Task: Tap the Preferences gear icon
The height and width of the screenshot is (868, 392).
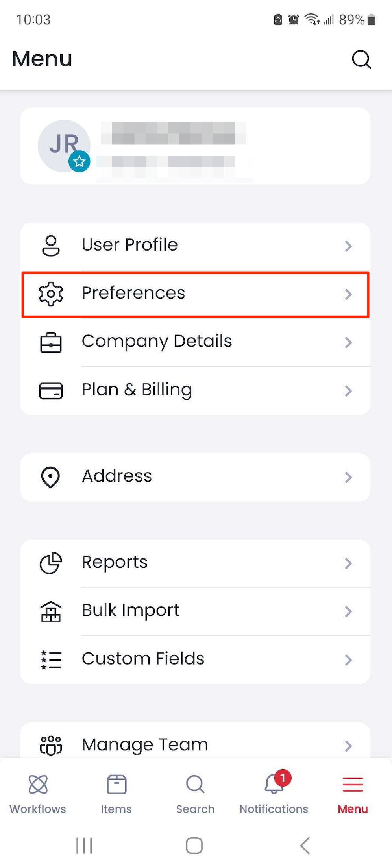Action: click(x=50, y=294)
